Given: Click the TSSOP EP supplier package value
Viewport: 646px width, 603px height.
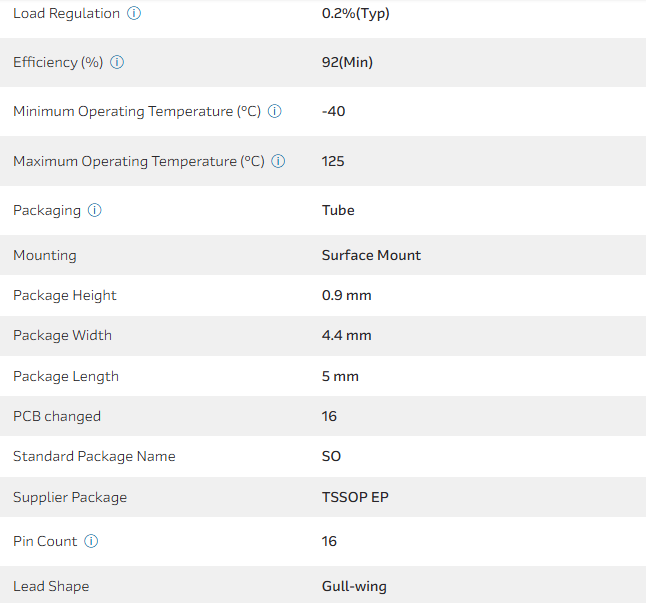Looking at the screenshot, I should 355,498.
